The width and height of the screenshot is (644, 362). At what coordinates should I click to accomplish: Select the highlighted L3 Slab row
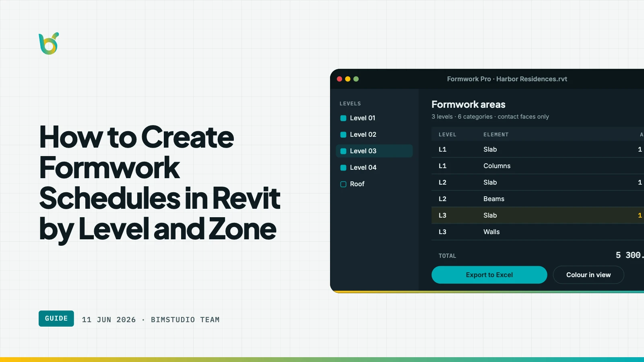(x=538, y=215)
